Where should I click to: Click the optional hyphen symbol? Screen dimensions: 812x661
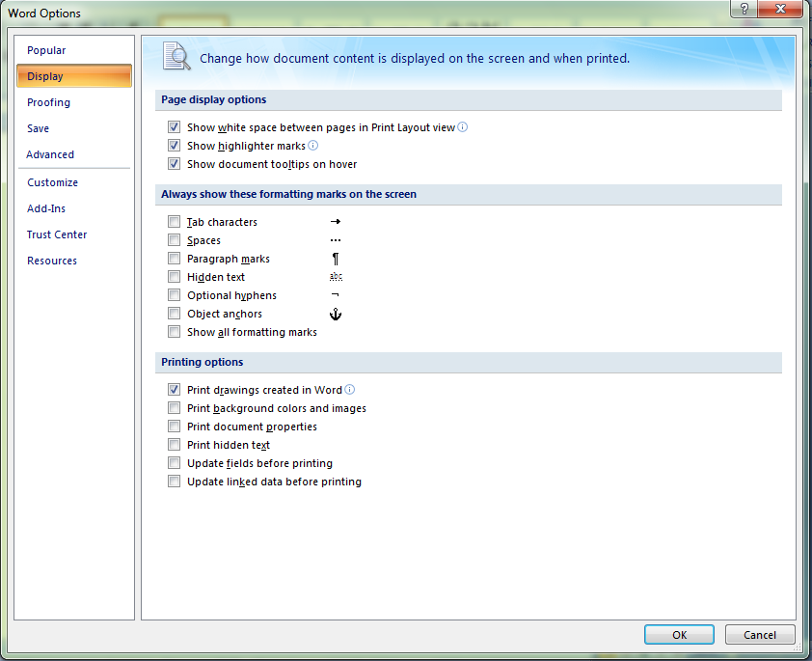coord(335,295)
